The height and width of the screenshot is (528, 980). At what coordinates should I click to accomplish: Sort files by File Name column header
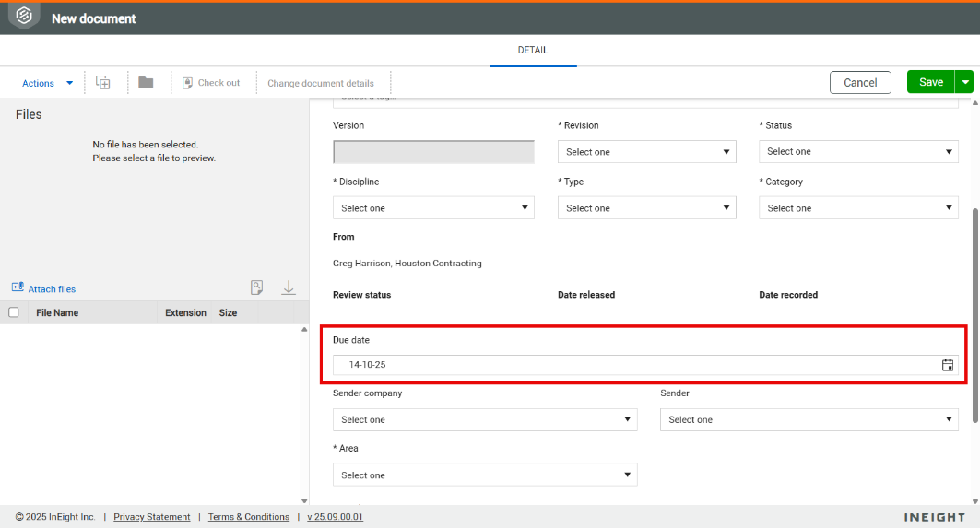pyautogui.click(x=57, y=313)
